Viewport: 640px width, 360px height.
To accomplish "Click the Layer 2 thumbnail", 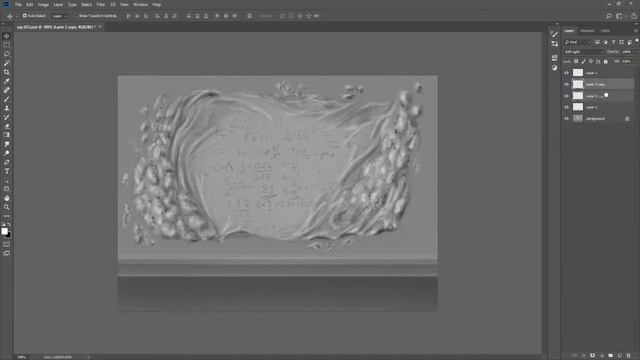I will point(578,107).
